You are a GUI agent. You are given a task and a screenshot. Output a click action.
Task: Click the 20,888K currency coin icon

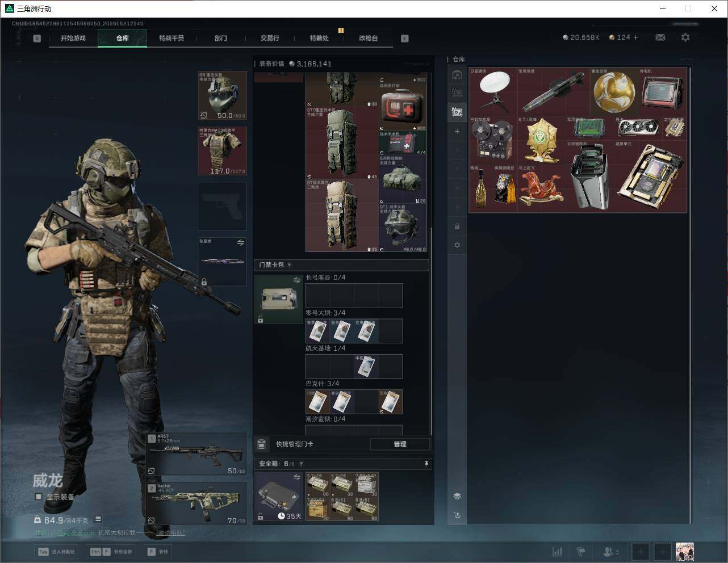566,37
